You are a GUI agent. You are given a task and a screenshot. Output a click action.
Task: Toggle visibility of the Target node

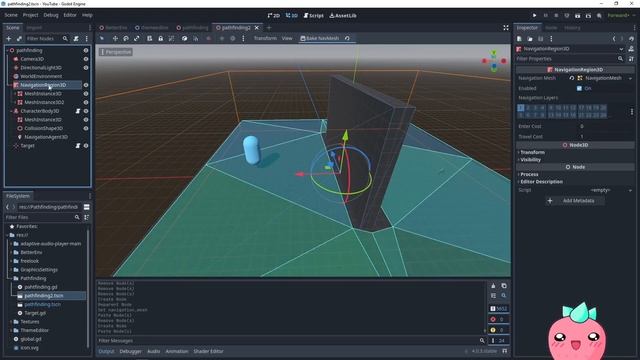pyautogui.click(x=86, y=146)
